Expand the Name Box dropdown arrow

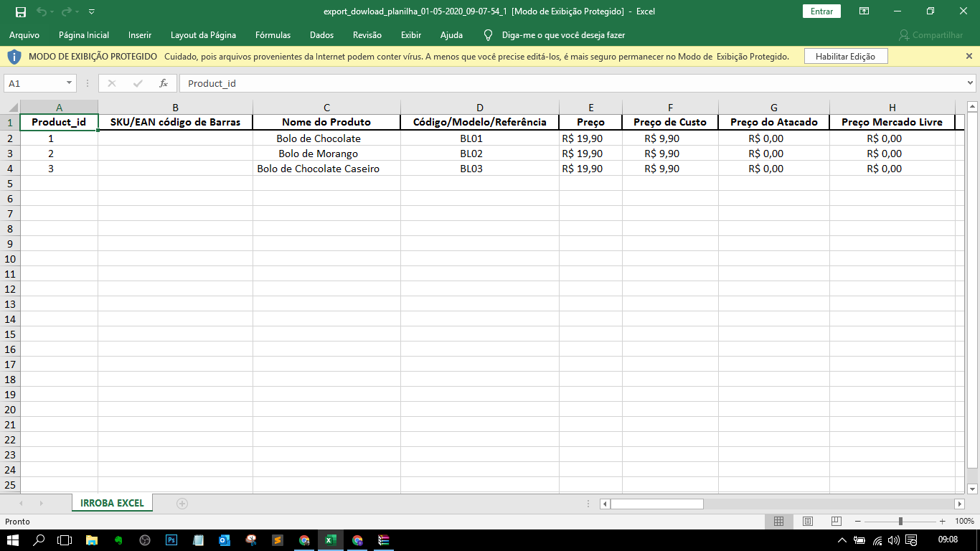(69, 83)
